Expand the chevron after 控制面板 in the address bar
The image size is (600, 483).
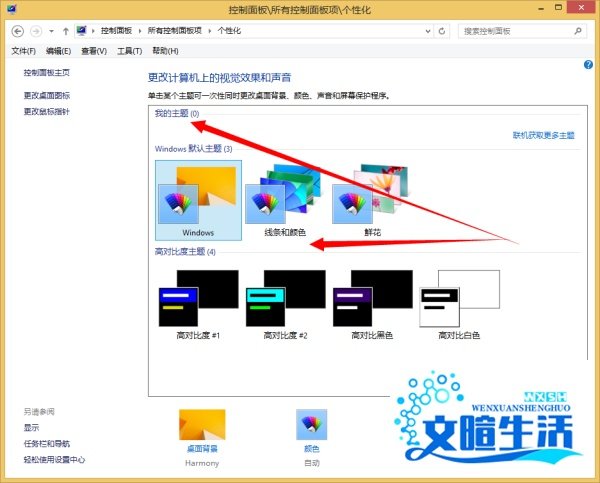pos(140,31)
